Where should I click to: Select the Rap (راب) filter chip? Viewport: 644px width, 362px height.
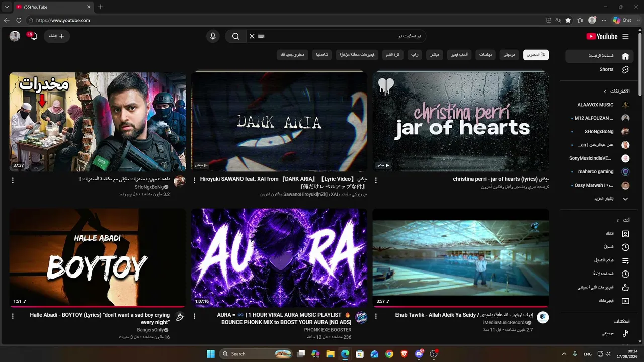click(415, 54)
